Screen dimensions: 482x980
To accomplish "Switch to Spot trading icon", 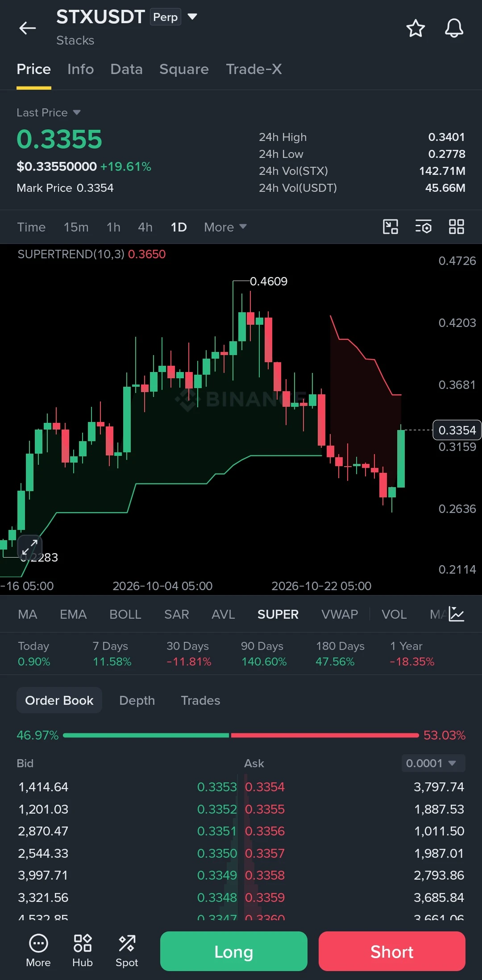I will pyautogui.click(x=127, y=951).
